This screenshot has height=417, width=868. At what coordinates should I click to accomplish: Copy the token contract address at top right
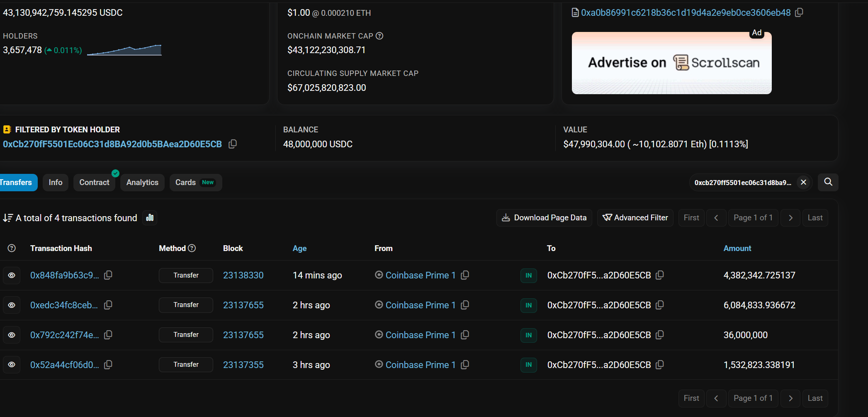coord(799,12)
